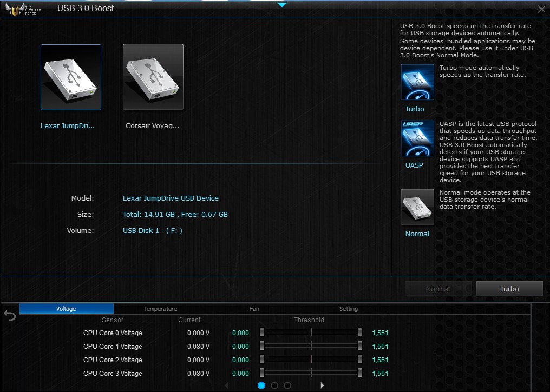550x392 pixels.
Task: Open the Voltage tab
Action: point(66,309)
